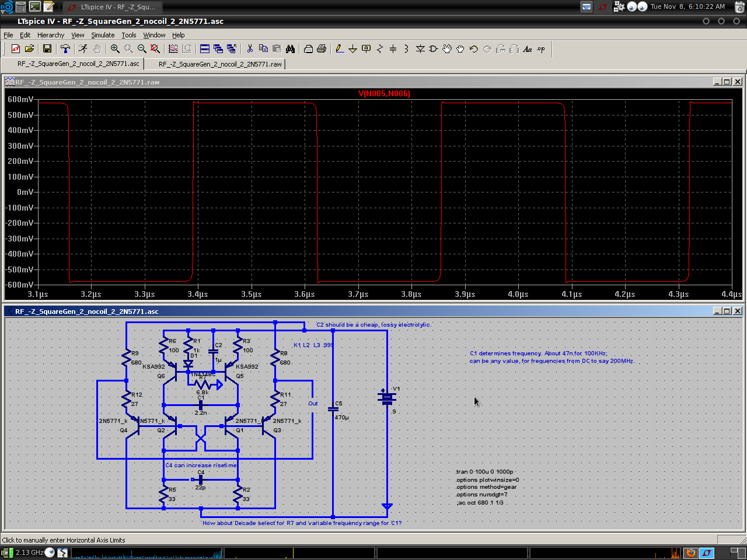This screenshot has width=747, height=560.
Task: Open the Simulate menu
Action: click(x=103, y=35)
